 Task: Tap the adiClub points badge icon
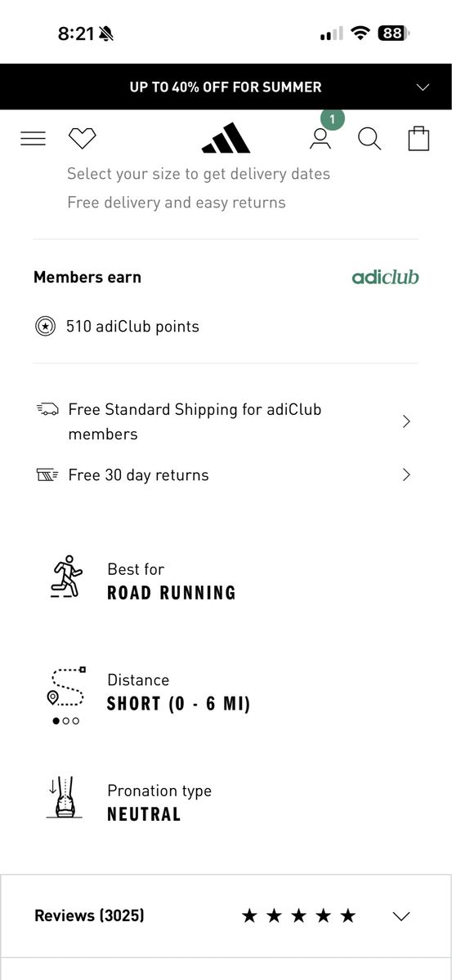coord(45,327)
